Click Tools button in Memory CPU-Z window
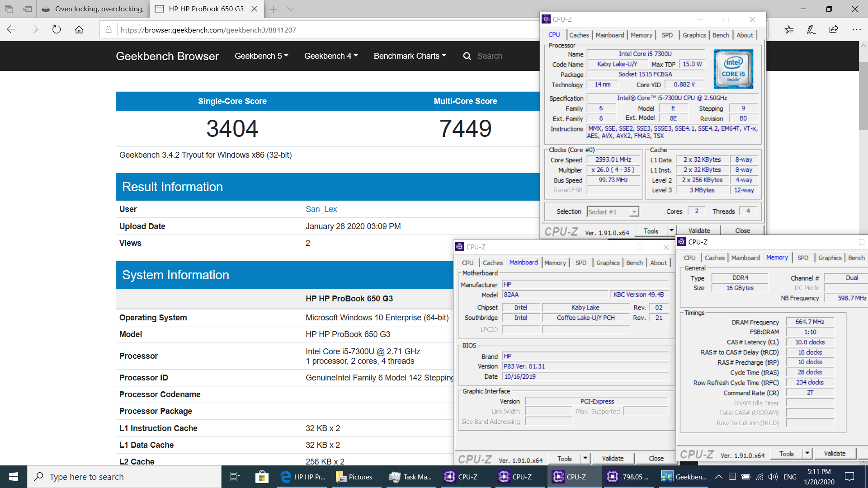Image resolution: width=868 pixels, height=488 pixels. coord(786,453)
